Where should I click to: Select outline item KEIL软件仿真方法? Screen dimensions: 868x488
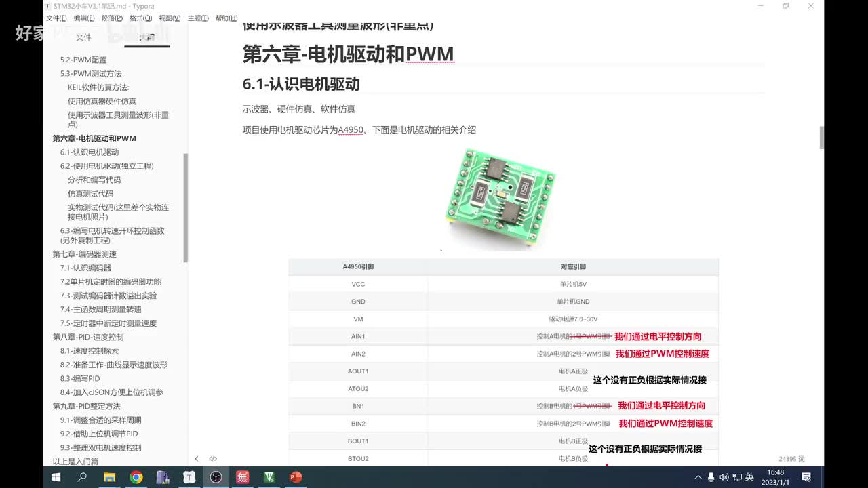pyautogui.click(x=98, y=87)
